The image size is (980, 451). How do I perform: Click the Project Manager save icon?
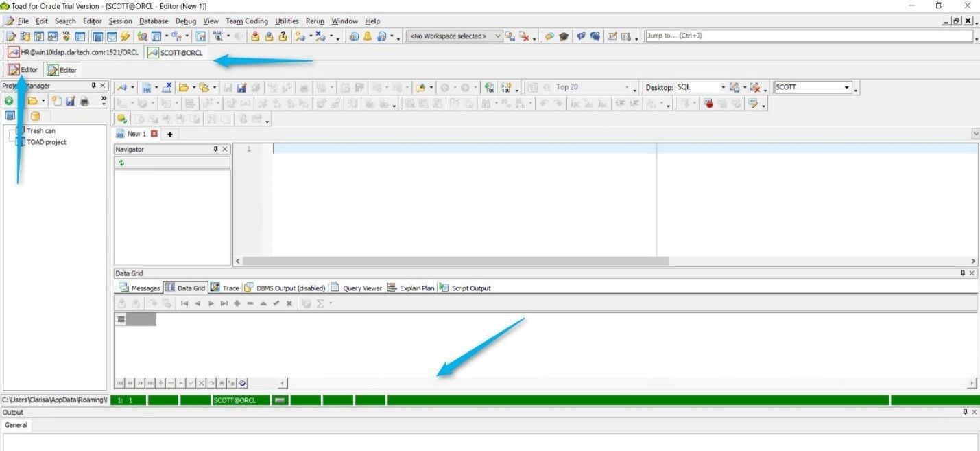[70, 101]
